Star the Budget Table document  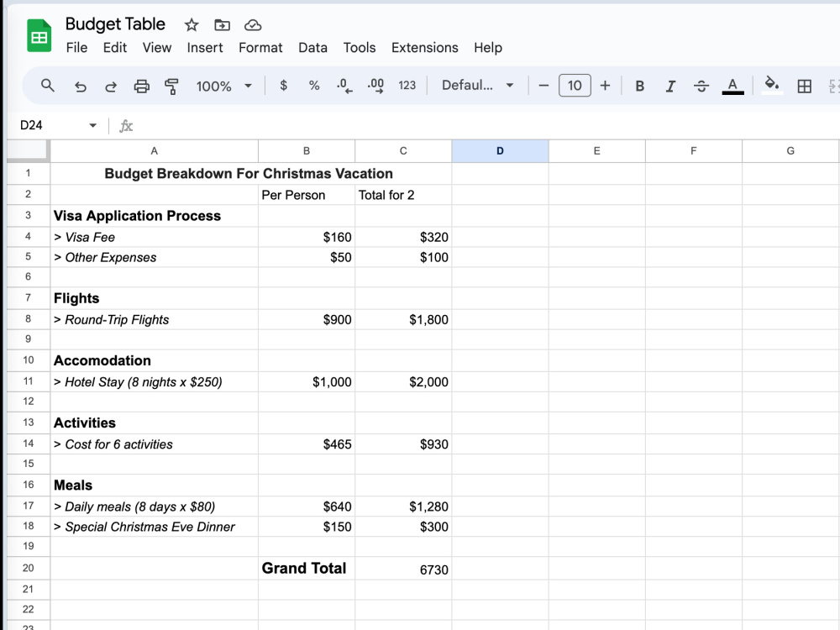click(192, 24)
